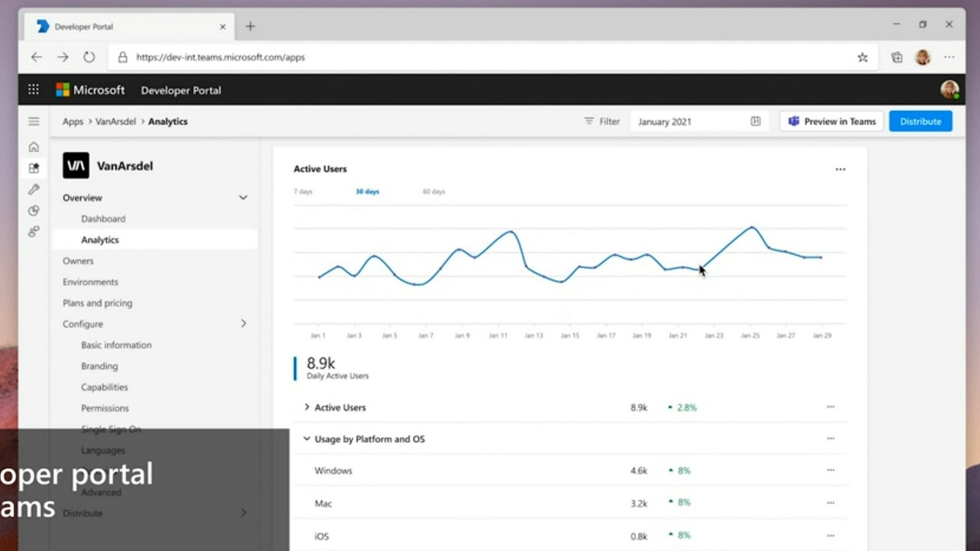Open the Microsoft app launcher grid

coord(34,89)
